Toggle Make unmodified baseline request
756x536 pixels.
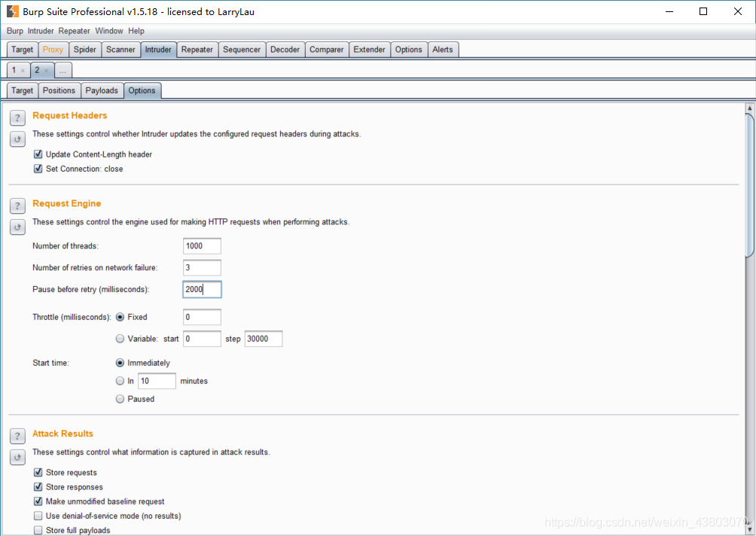coord(38,501)
